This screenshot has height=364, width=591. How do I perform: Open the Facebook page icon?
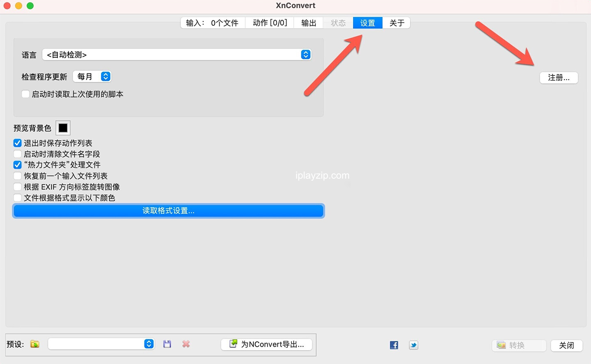point(394,345)
